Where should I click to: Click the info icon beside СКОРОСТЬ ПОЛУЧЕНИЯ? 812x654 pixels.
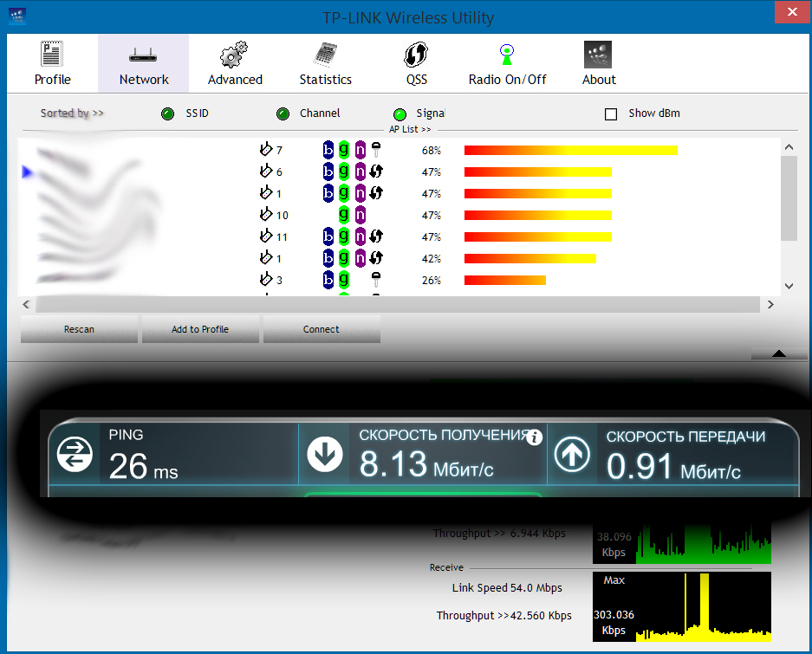[534, 437]
